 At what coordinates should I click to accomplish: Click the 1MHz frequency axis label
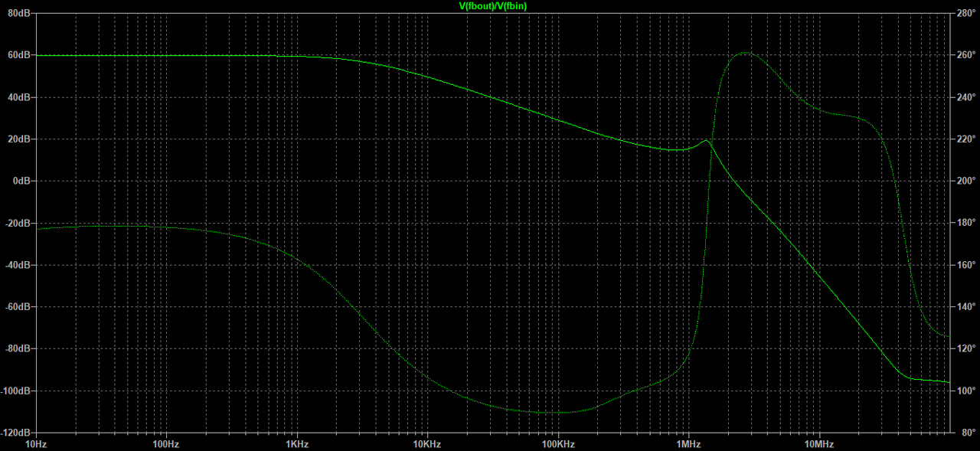(688, 444)
